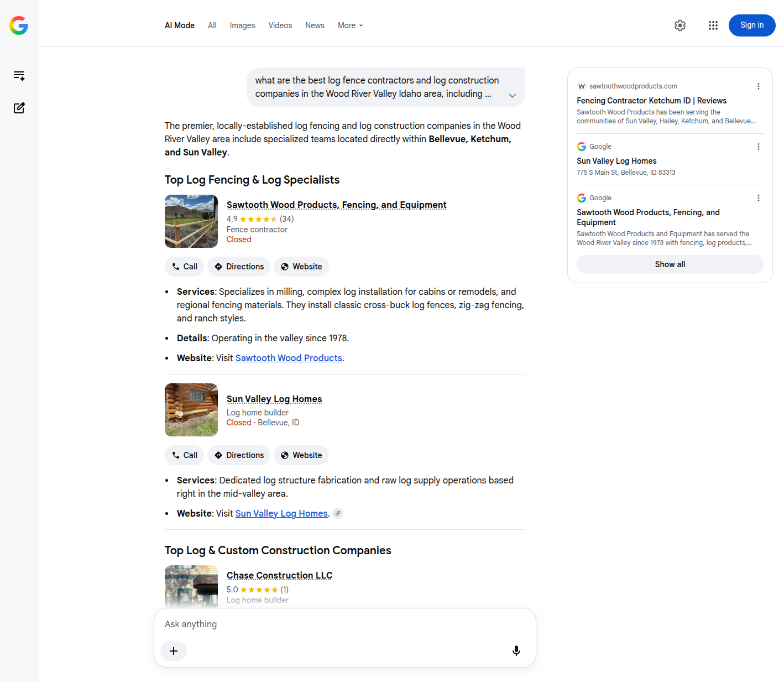Viewport: 784px width, 682px height.
Task: Click red Closed status under Fence contractor
Action: coord(239,240)
